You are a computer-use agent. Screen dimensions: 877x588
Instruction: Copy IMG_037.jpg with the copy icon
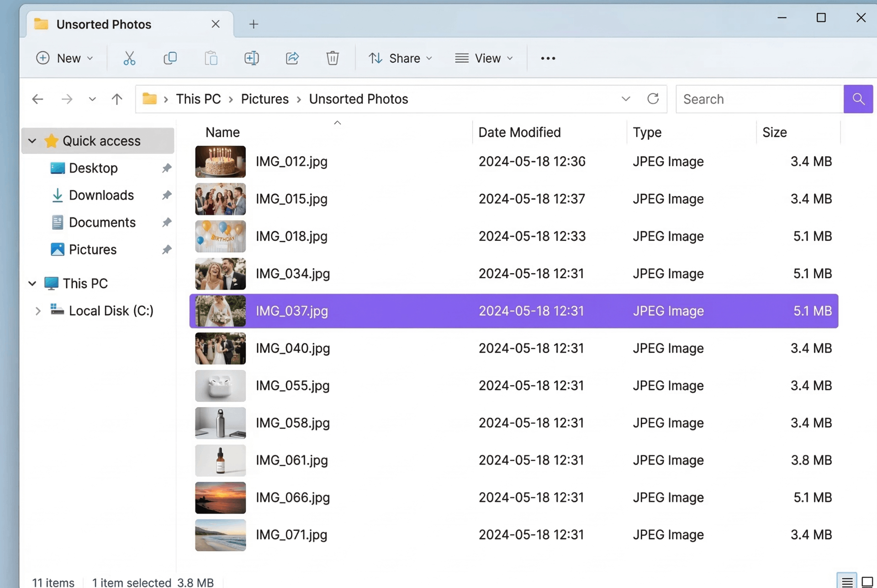coord(170,58)
